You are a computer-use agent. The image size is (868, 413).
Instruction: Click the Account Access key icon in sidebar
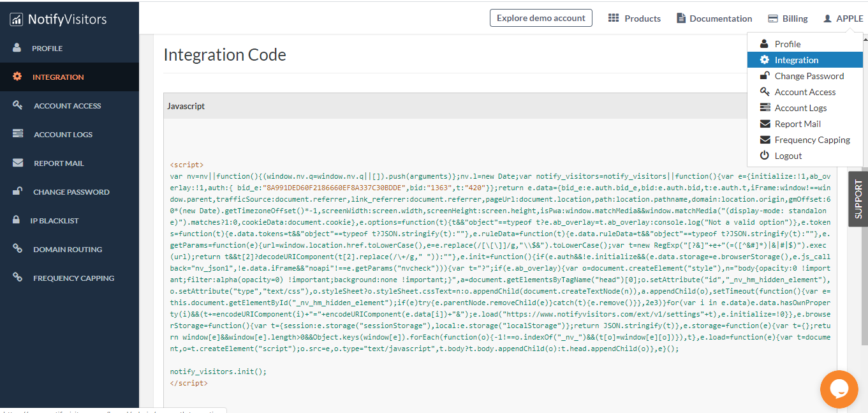[x=18, y=105]
